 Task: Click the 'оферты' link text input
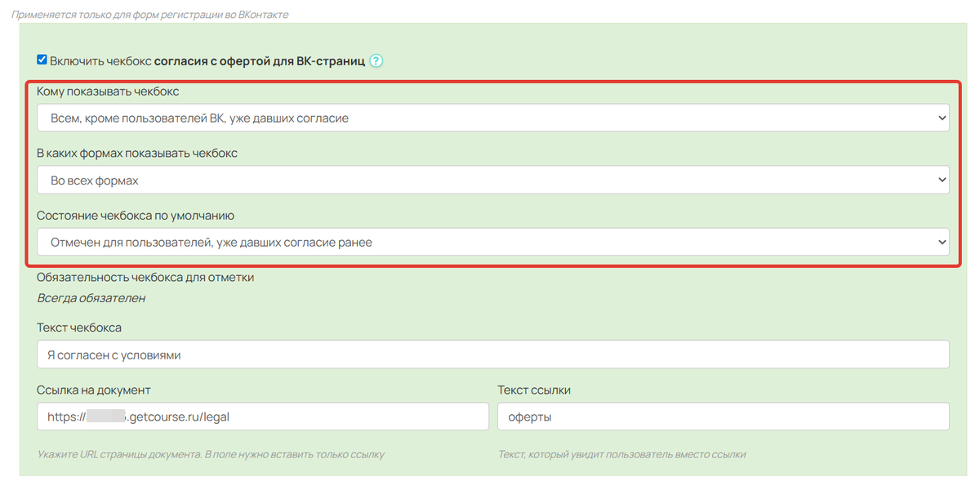coord(723,417)
